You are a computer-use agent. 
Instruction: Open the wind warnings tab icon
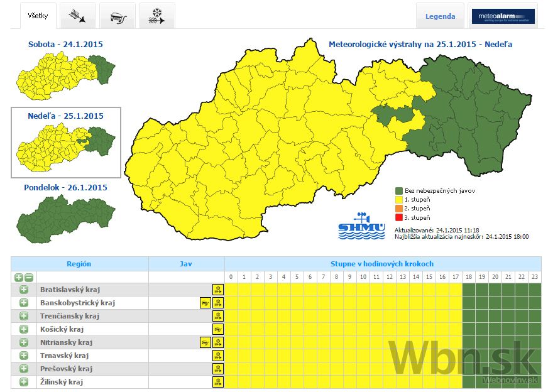pyautogui.click(x=77, y=16)
